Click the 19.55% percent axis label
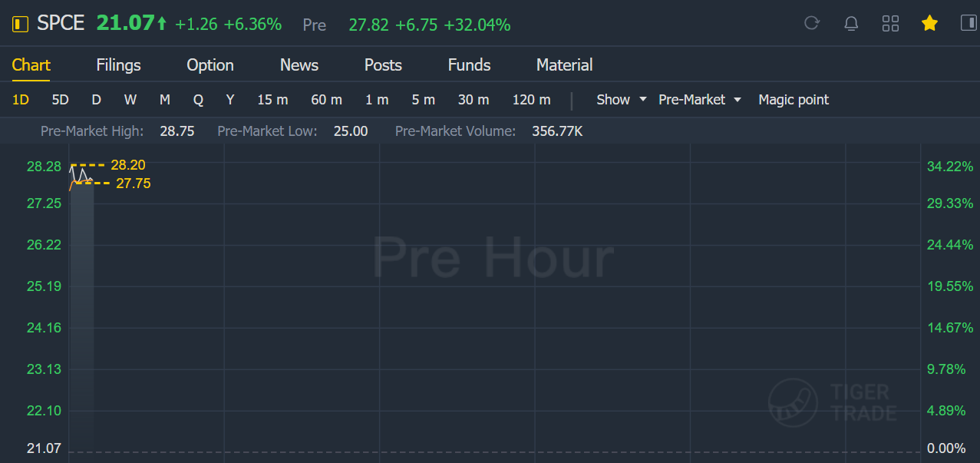The image size is (980, 463). (950, 286)
